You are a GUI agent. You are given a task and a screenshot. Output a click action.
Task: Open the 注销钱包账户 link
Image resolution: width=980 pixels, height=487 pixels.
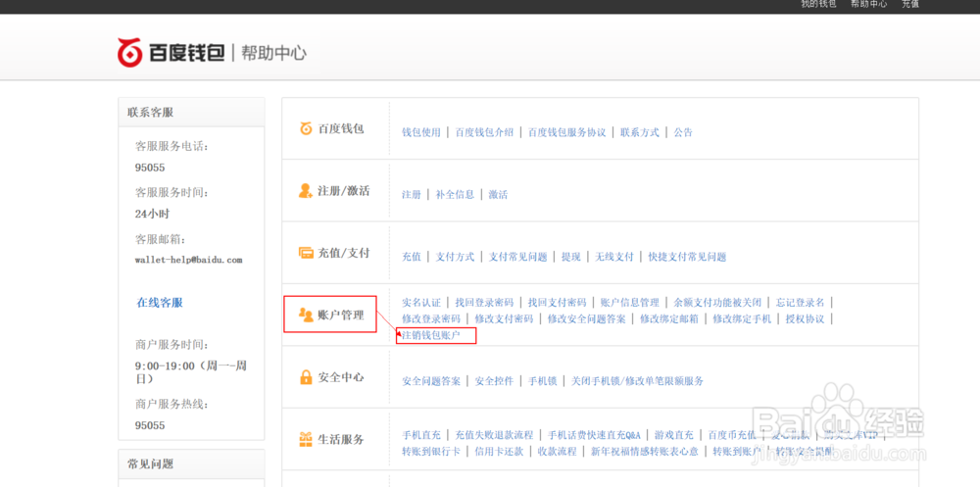[431, 336]
